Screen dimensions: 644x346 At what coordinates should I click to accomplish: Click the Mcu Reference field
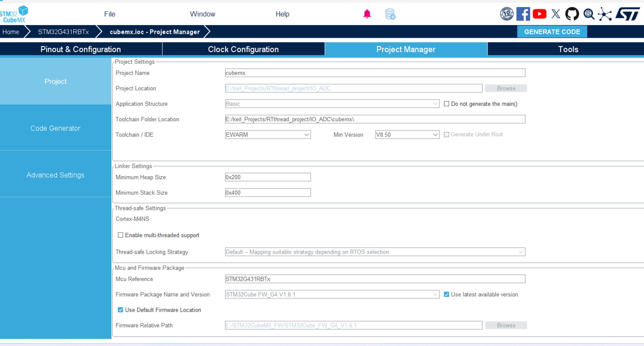(x=375, y=279)
